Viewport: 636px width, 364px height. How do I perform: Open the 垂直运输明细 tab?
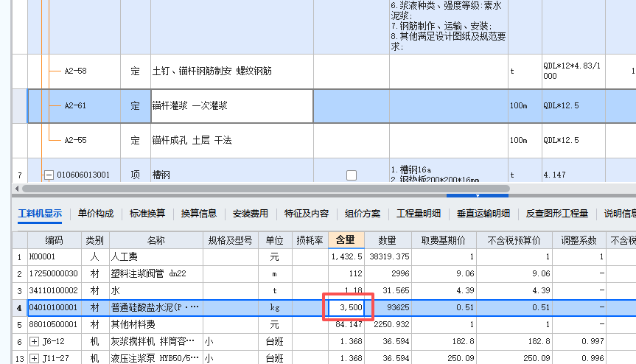pos(483,214)
